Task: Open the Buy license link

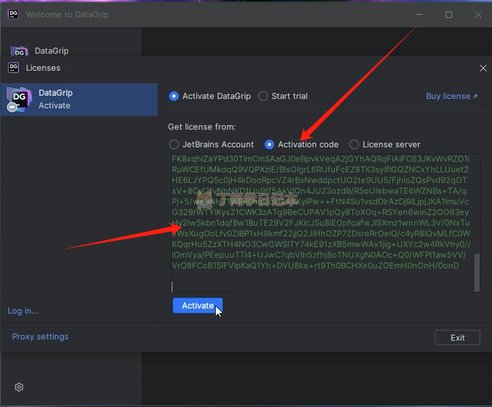Action: 448,96
